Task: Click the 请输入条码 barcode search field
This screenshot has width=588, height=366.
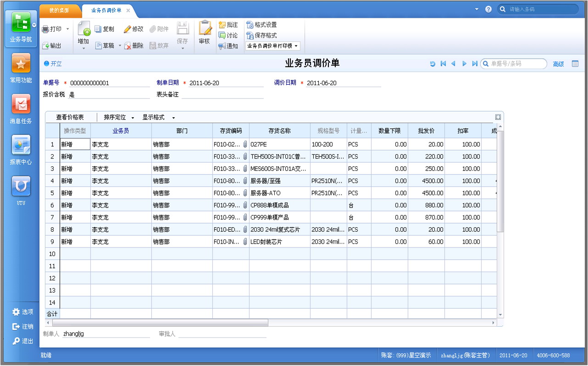Action: click(538, 9)
